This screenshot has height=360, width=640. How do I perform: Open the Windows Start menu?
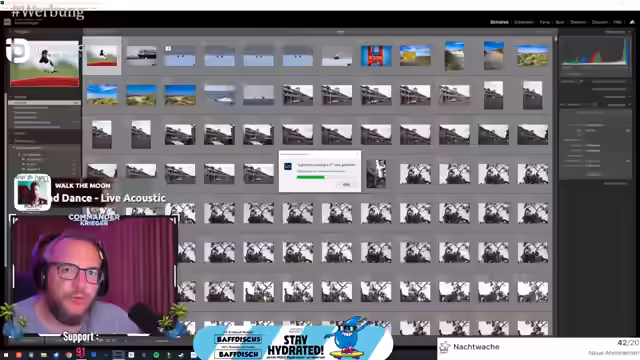click(6, 355)
